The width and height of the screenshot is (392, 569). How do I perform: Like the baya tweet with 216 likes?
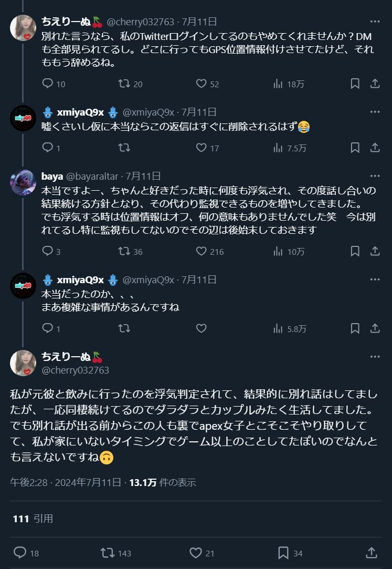point(210,251)
